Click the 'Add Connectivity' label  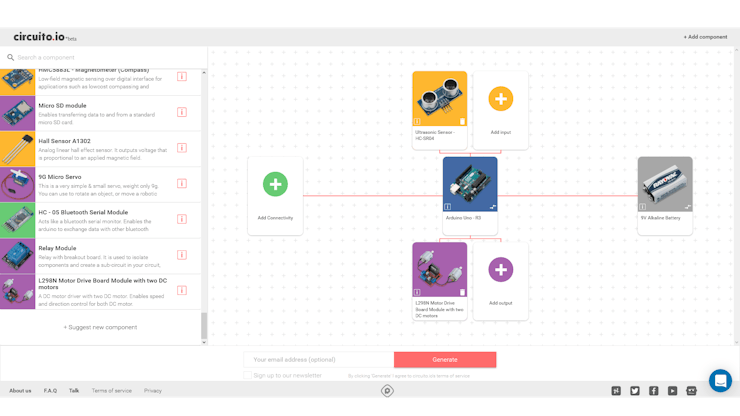pyautogui.click(x=275, y=218)
